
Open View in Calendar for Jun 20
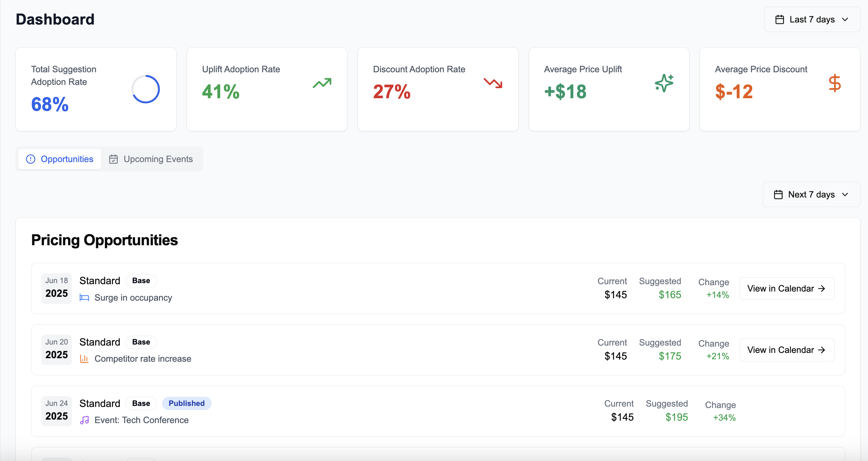(787, 350)
